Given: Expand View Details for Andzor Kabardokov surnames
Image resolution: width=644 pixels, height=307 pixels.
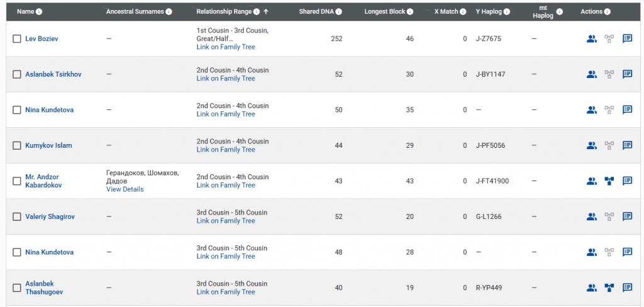Looking at the screenshot, I should coord(125,189).
